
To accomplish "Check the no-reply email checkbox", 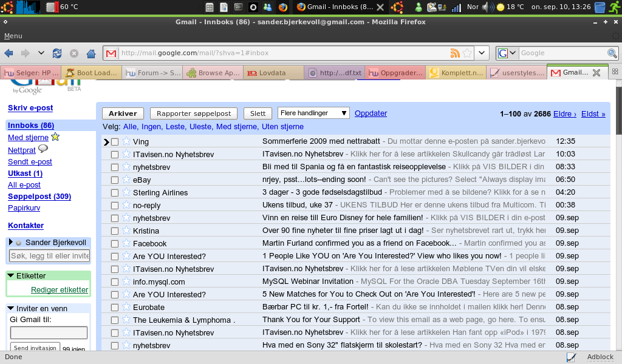I will pos(115,206).
